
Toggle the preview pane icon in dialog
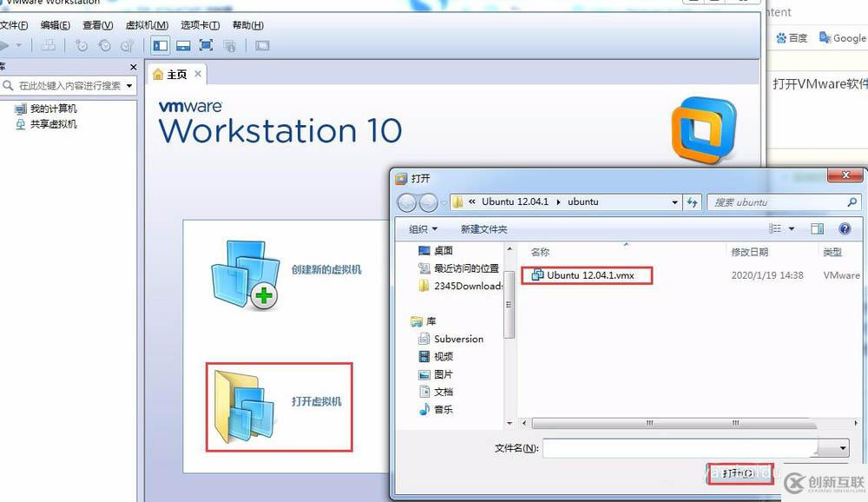(x=817, y=228)
